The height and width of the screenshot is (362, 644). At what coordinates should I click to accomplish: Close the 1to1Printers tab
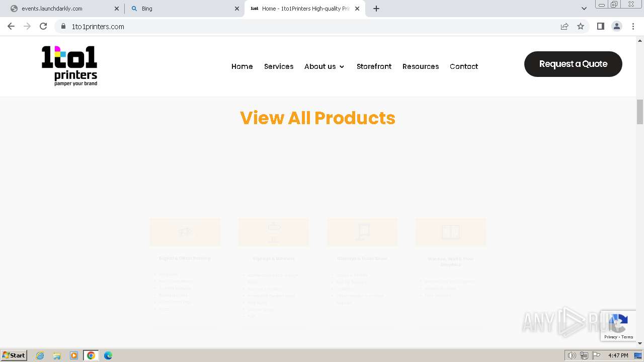[x=357, y=9]
